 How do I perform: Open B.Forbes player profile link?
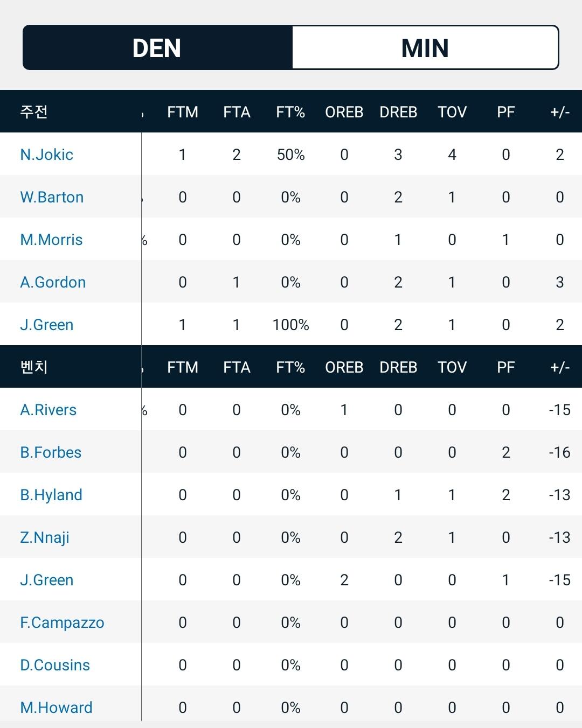pyautogui.click(x=51, y=452)
